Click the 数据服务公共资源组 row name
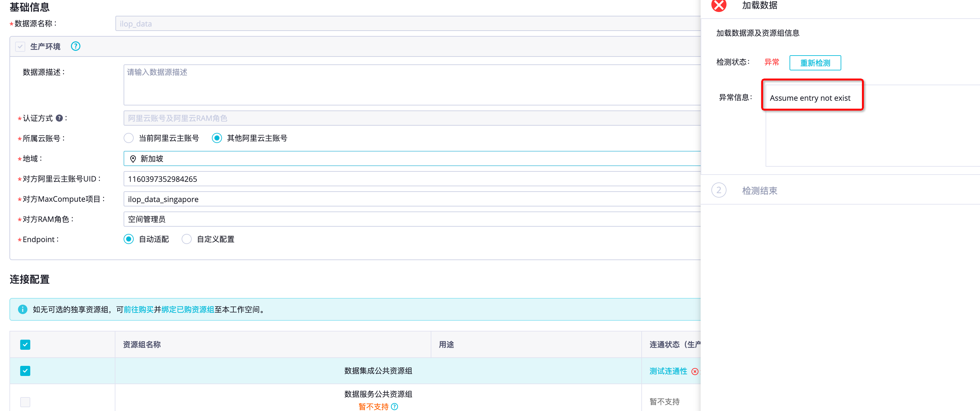The height and width of the screenshot is (411, 980). (378, 394)
